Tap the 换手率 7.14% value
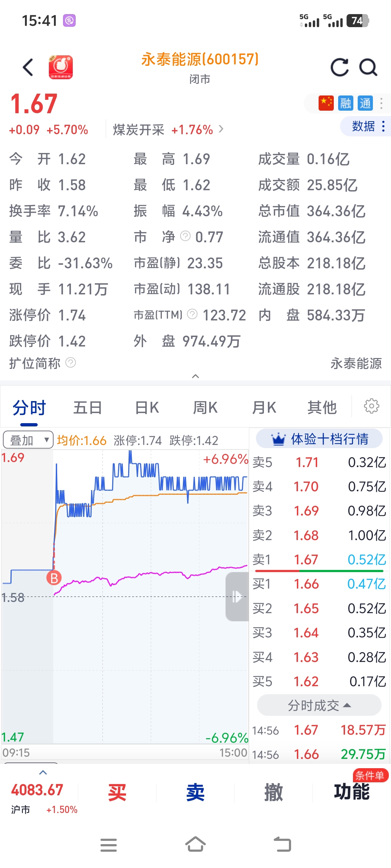 78,211
